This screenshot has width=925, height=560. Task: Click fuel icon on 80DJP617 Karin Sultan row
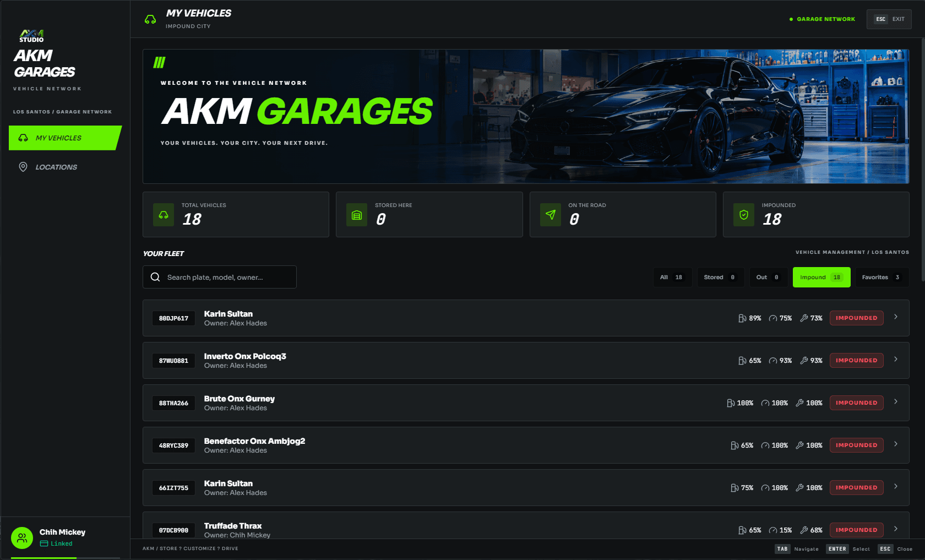(742, 318)
